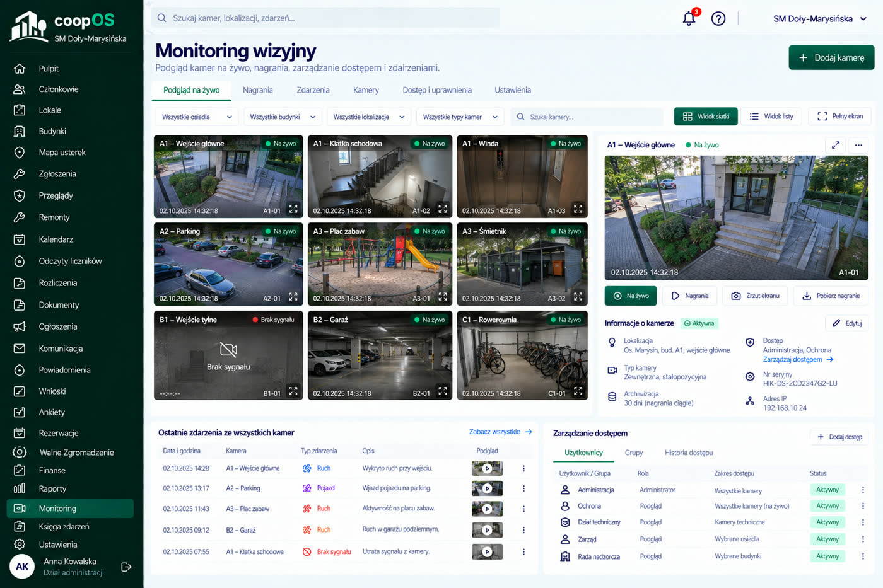Switch to the Zdarzenia tab
The image size is (883, 588).
point(313,90)
